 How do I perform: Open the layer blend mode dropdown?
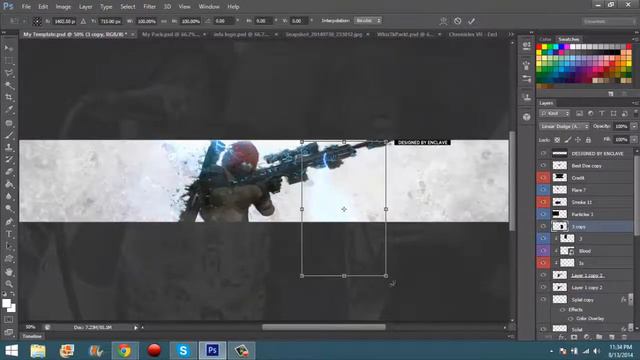564,127
